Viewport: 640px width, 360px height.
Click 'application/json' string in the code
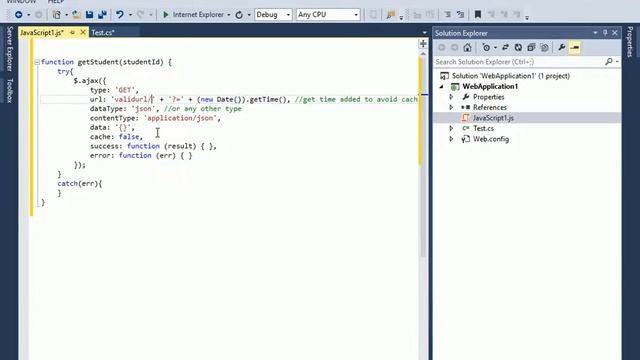coord(180,118)
